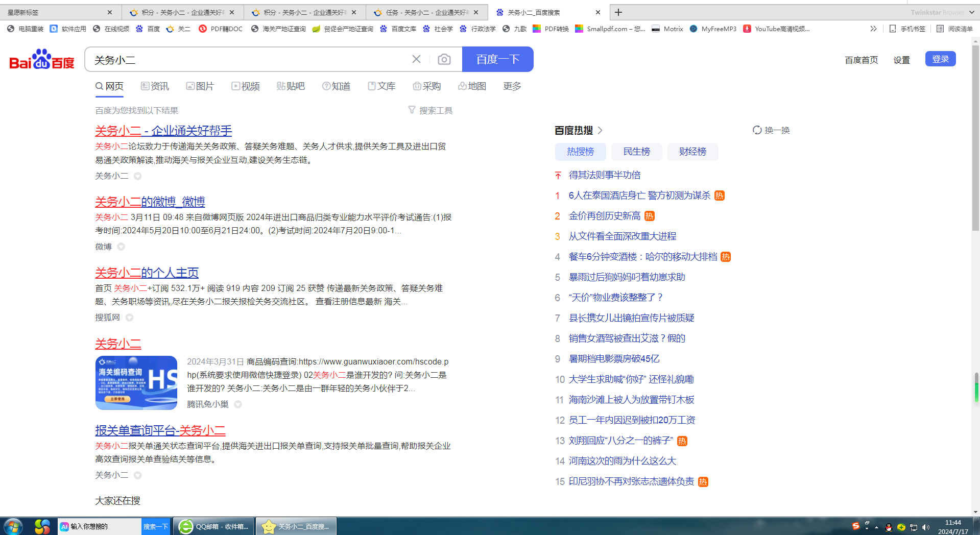Click the 登录 button
The width and height of the screenshot is (980, 535).
940,59
